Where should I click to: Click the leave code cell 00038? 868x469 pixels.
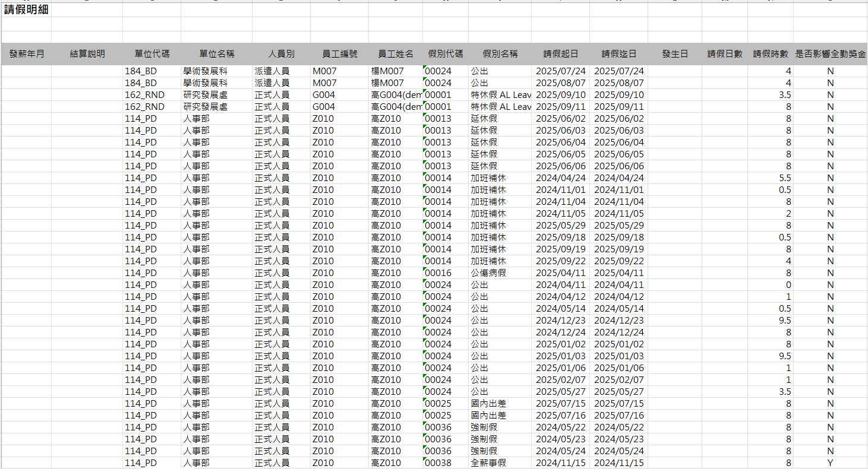[438, 463]
